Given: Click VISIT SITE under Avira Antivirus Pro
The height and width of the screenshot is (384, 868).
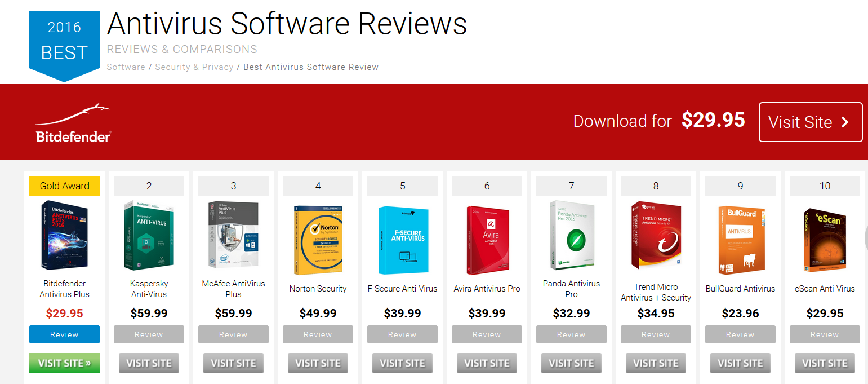Looking at the screenshot, I should tap(487, 363).
